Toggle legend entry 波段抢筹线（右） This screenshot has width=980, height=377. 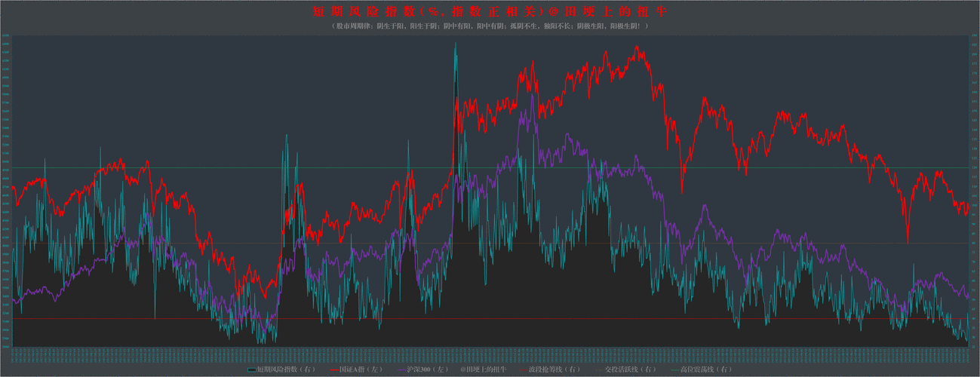tap(549, 369)
